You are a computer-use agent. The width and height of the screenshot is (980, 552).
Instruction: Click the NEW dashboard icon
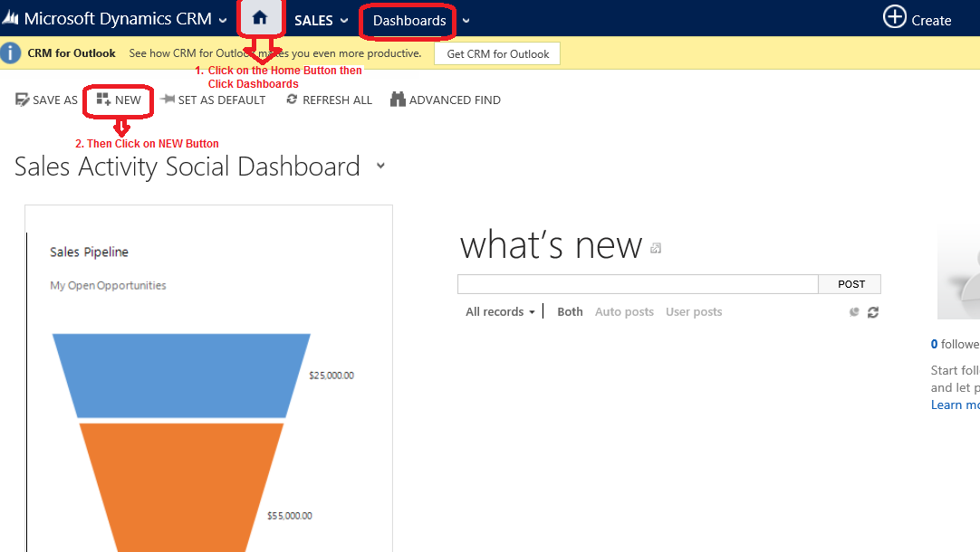[104, 100]
